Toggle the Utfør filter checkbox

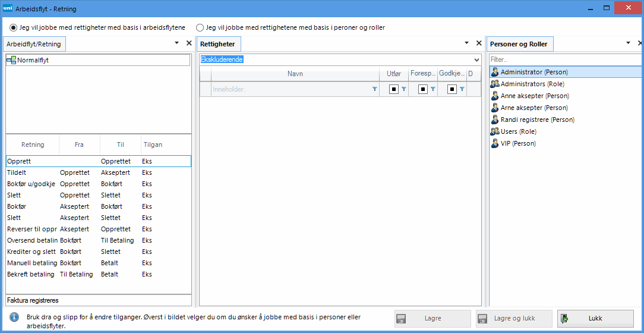tap(393, 89)
